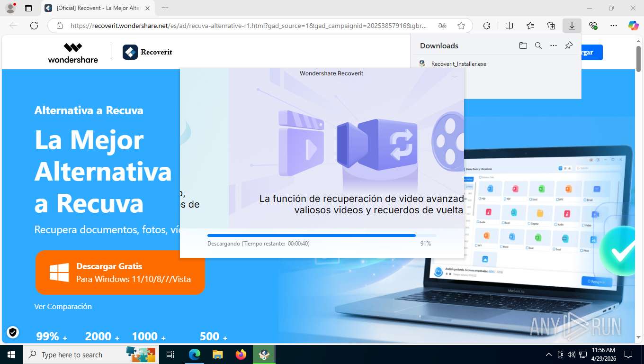
Task: Focus the address bar URL
Action: point(248,26)
